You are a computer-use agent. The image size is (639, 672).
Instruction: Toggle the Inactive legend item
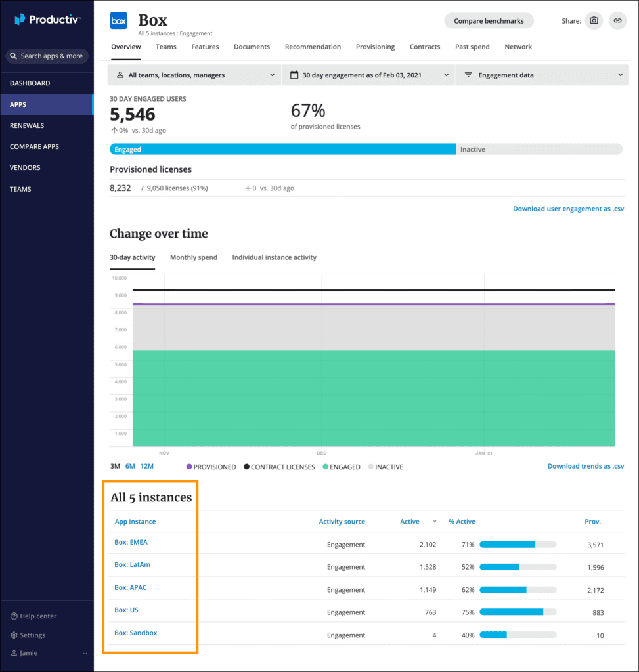386,467
